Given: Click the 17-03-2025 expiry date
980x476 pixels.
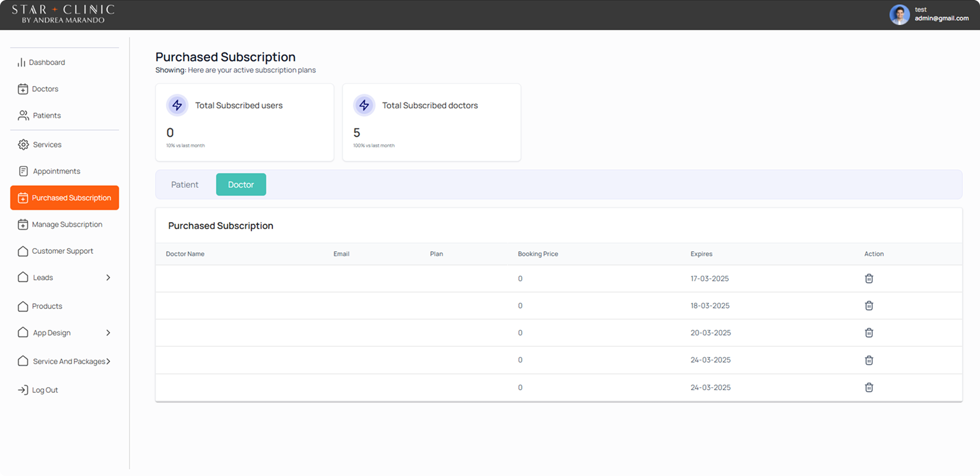Looking at the screenshot, I should pyautogui.click(x=709, y=279).
